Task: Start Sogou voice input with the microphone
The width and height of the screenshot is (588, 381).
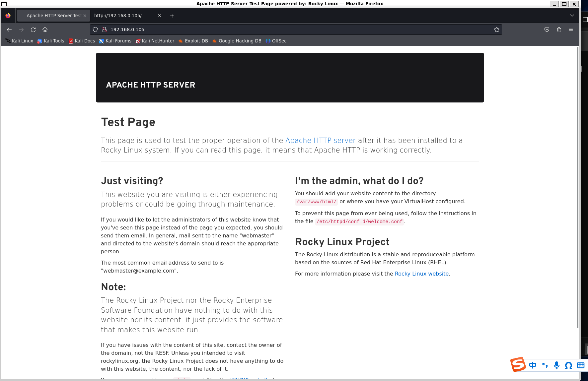Action: click(x=556, y=365)
